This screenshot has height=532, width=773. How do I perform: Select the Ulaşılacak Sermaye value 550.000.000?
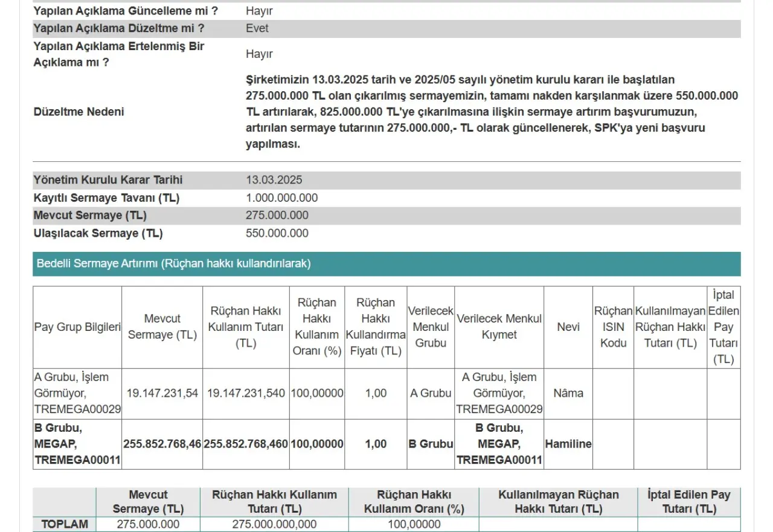coord(277,234)
